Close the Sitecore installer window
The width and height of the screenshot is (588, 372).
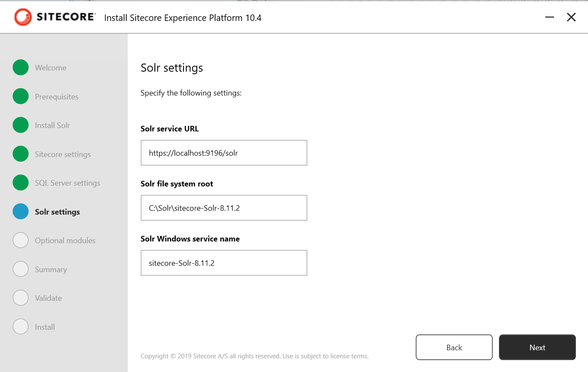pos(571,17)
